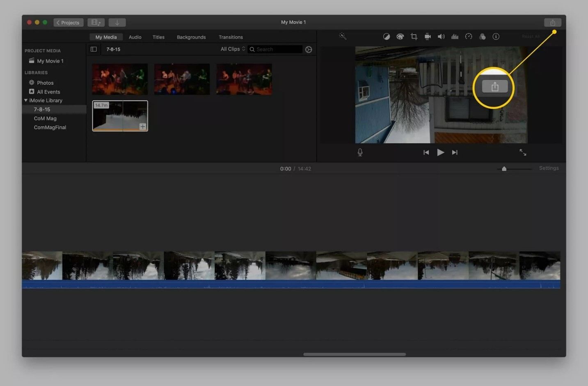
Task: Open Color Balance adjustment
Action: pos(386,37)
